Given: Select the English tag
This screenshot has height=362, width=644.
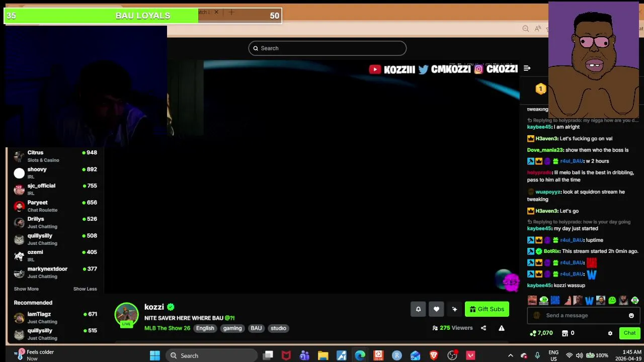Looking at the screenshot, I should pyautogui.click(x=205, y=328).
